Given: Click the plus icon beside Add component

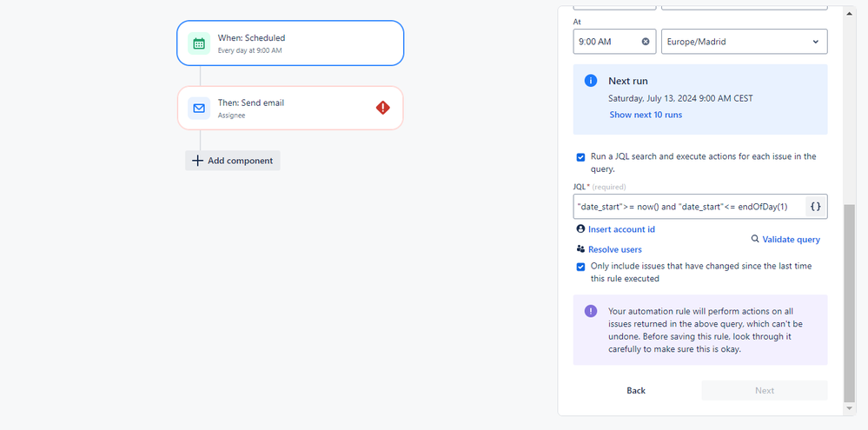Looking at the screenshot, I should (197, 161).
